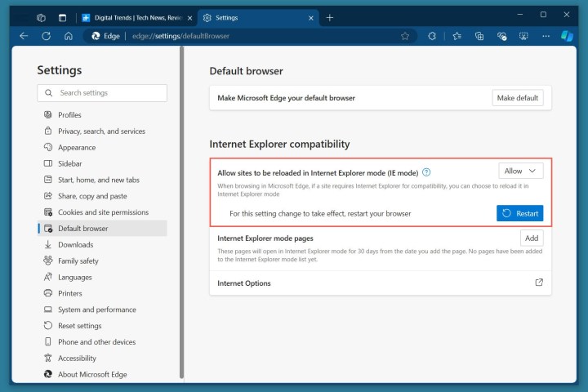Open the Favorites list icon
The height and width of the screenshot is (392, 588).
[457, 36]
